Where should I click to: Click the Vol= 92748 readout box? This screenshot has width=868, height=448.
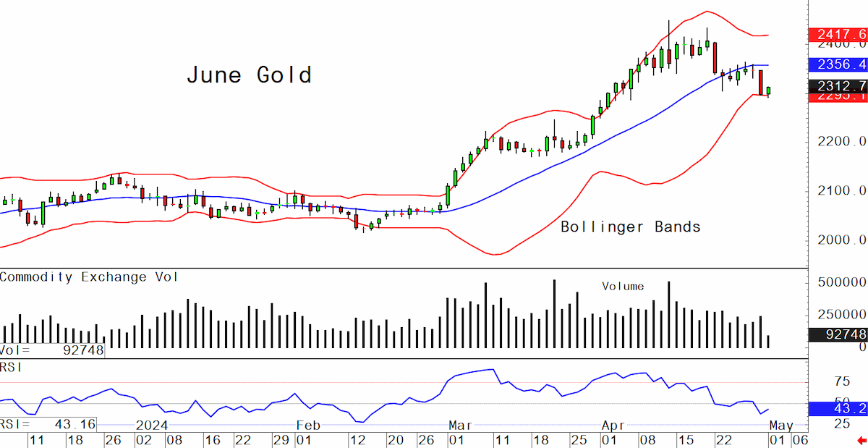point(52,350)
